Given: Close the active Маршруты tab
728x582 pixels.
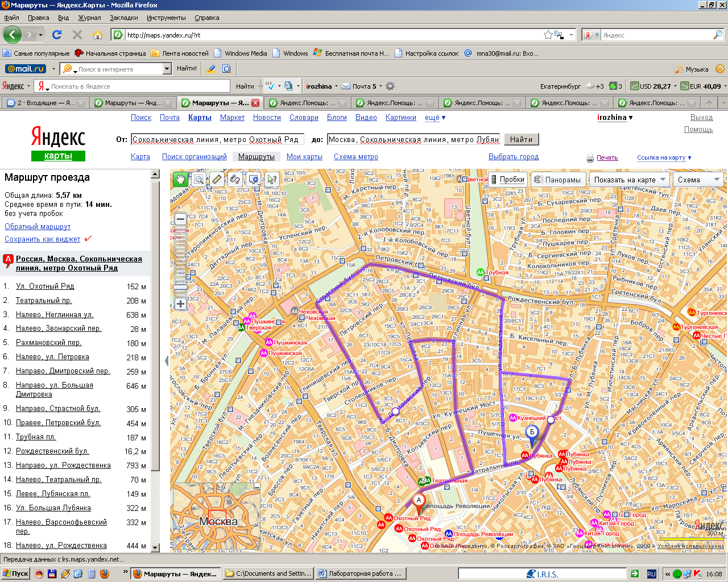Looking at the screenshot, I should tap(255, 103).
